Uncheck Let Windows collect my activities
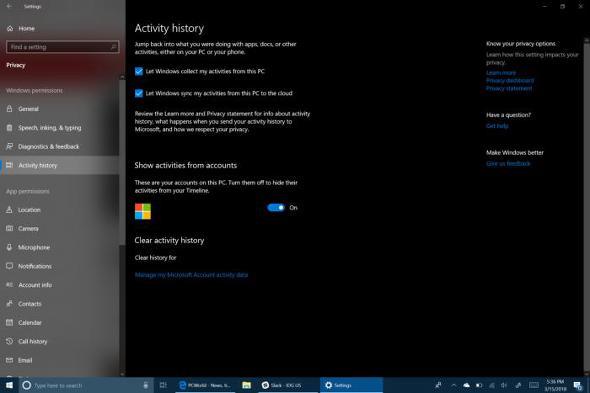This screenshot has width=590, height=393. pos(139,72)
